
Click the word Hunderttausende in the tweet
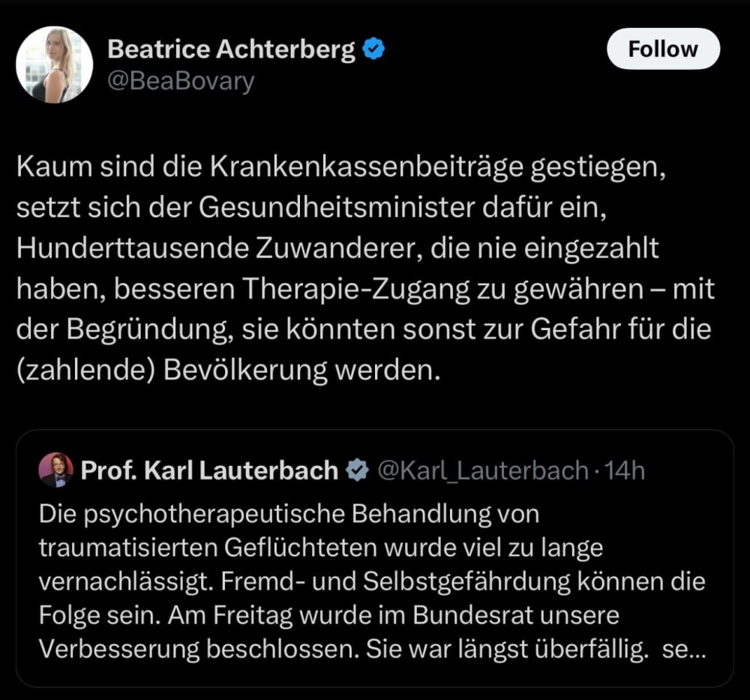point(131,248)
